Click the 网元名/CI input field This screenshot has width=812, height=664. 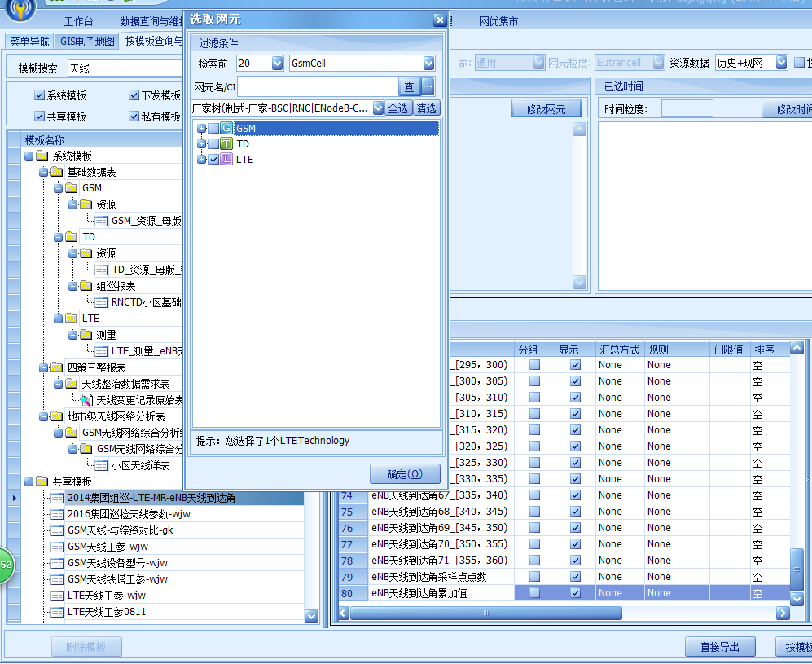318,86
